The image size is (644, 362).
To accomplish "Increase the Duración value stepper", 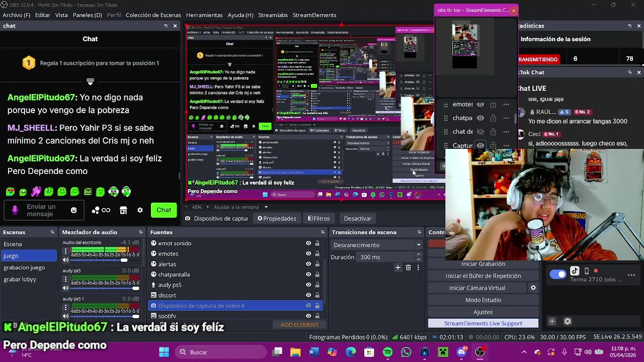I will (418, 255).
